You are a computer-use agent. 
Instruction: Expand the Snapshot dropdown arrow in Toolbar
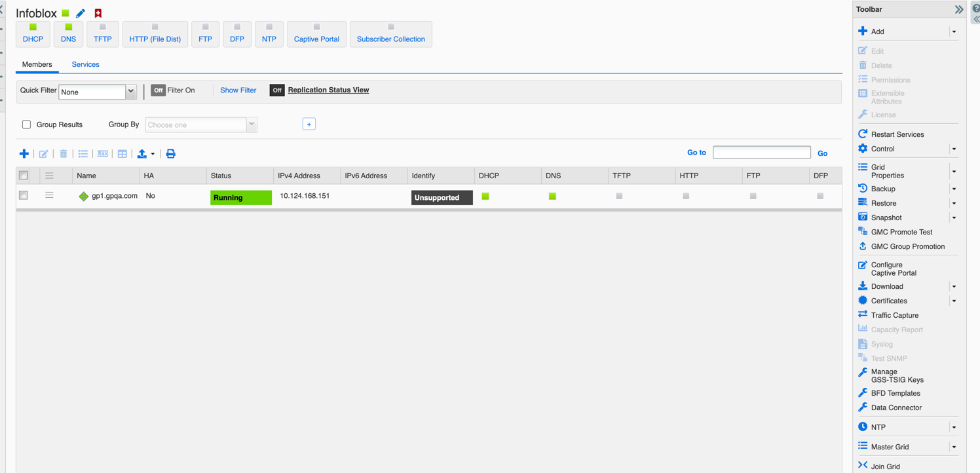(954, 218)
